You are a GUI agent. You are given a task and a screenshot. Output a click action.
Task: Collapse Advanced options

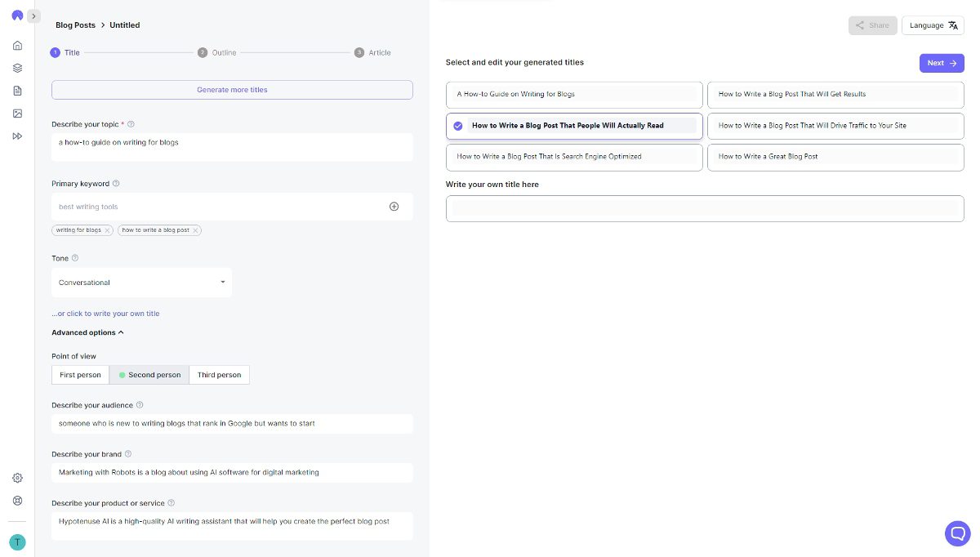87,332
